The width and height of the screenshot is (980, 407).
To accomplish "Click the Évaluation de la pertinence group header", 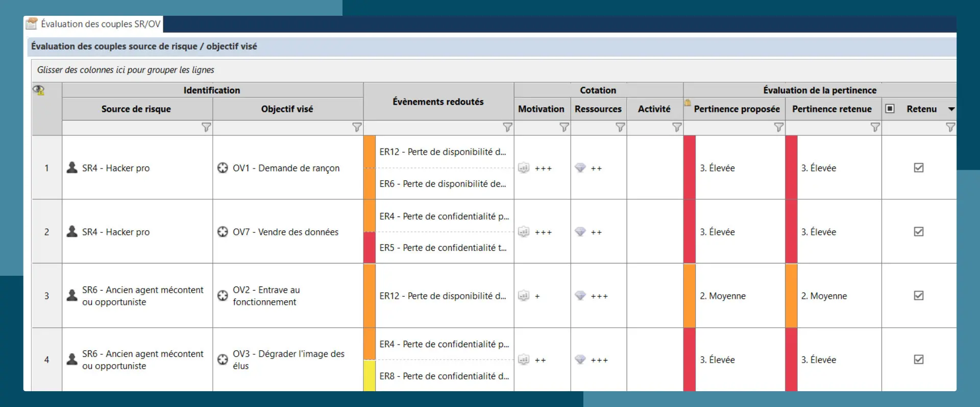I will pyautogui.click(x=820, y=90).
